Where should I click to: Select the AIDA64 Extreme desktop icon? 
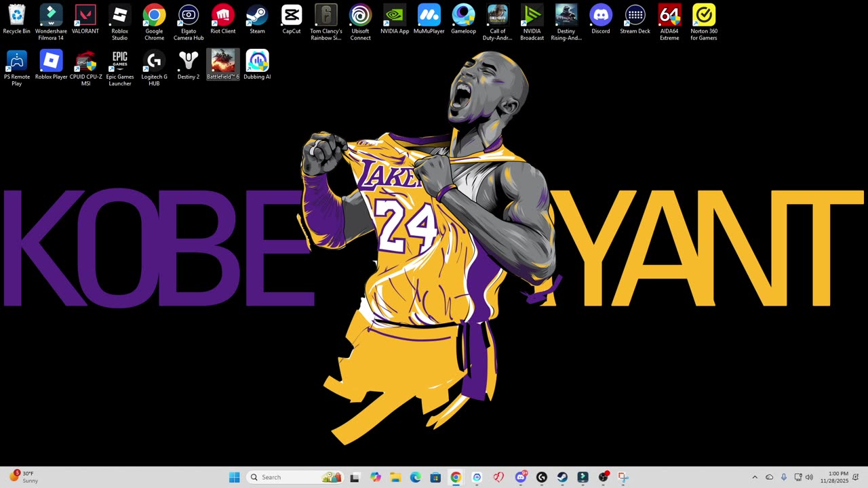669,22
